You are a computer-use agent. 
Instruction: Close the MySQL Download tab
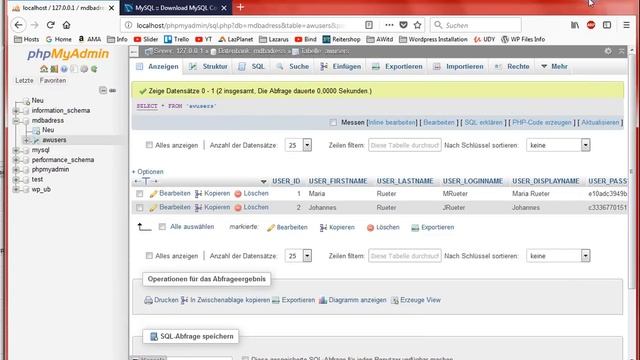(x=224, y=8)
